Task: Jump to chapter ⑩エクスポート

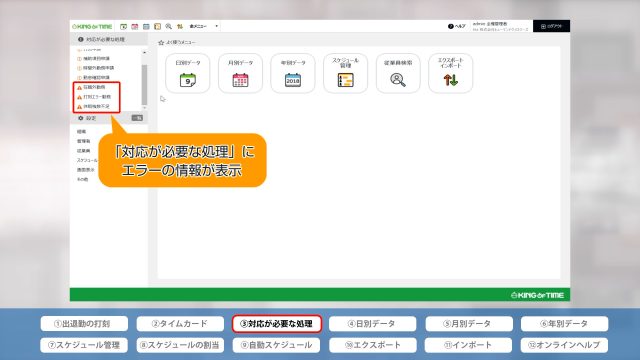Action: [x=372, y=345]
